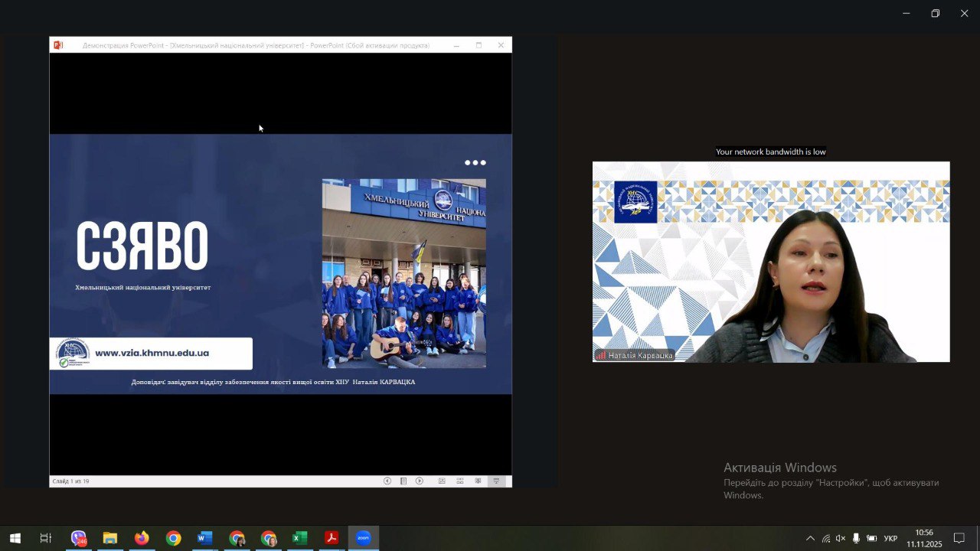
Task: Select Наталія Карвацька video tile
Action: pos(770,262)
